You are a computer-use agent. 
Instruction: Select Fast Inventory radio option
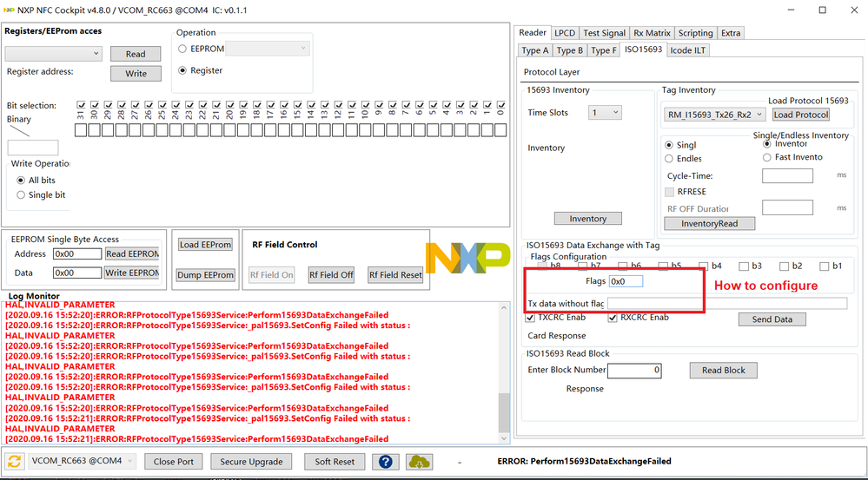[766, 158]
